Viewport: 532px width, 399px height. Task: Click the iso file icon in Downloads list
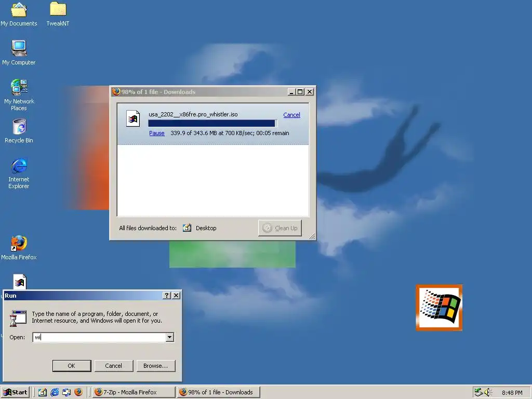click(x=132, y=118)
